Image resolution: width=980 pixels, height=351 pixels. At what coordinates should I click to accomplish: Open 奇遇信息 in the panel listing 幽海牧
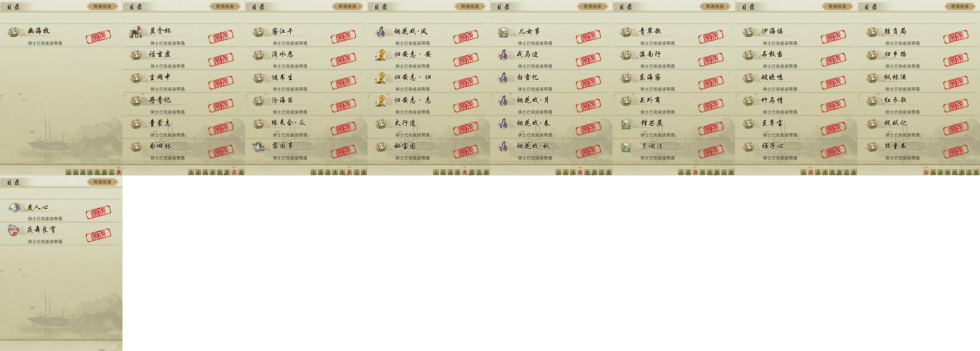(x=102, y=6)
